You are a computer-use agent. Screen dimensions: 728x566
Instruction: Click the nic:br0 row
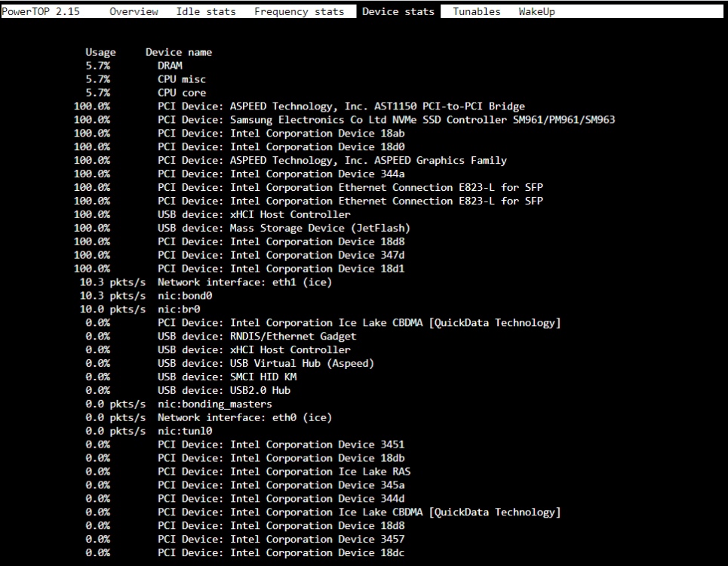(140, 309)
